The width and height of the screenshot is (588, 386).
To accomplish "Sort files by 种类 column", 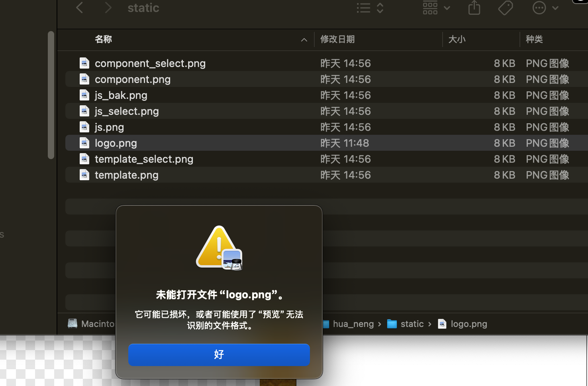I will [x=534, y=39].
